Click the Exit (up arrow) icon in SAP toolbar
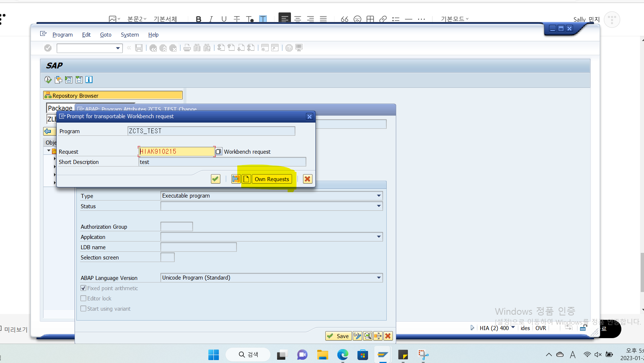Screen dimensions: 644x363 [x=163, y=48]
